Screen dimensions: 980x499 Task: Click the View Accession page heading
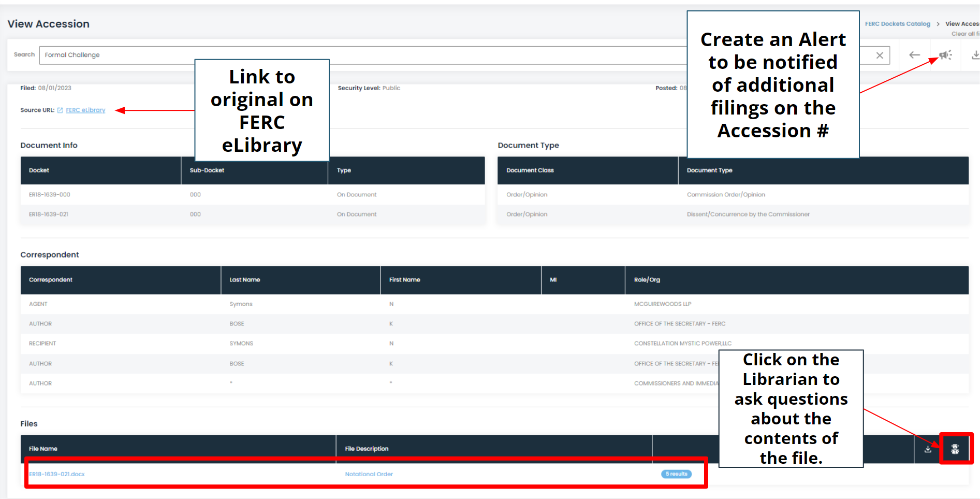pyautogui.click(x=49, y=24)
